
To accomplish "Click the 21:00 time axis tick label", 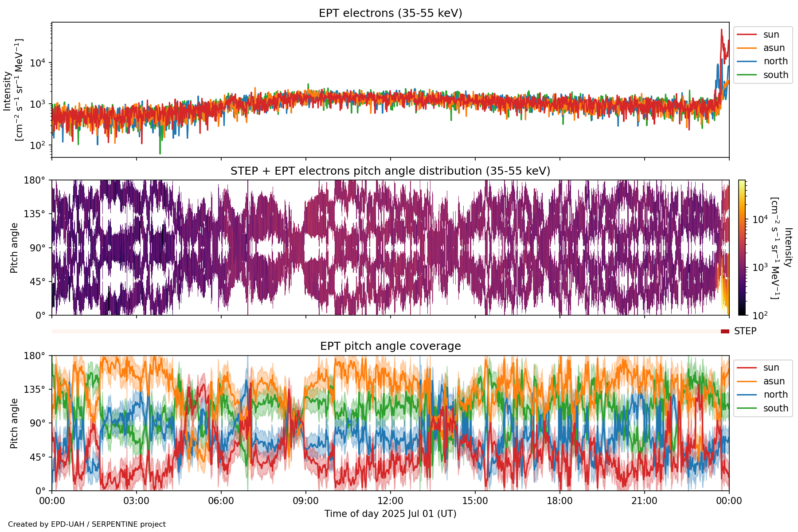I will click(x=644, y=501).
